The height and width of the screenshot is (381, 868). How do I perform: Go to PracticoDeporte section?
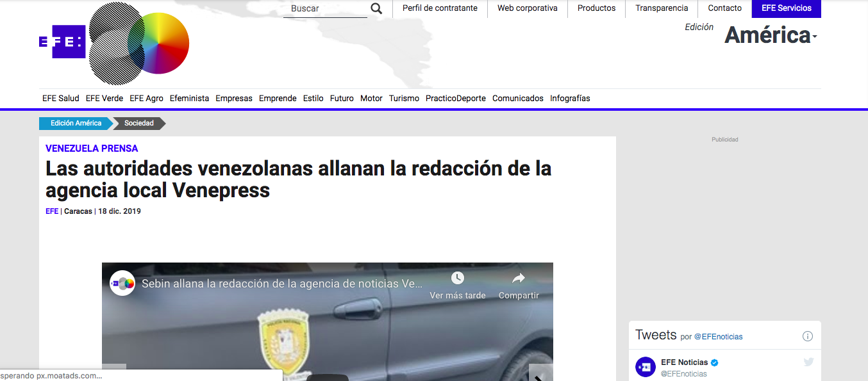pyautogui.click(x=456, y=99)
